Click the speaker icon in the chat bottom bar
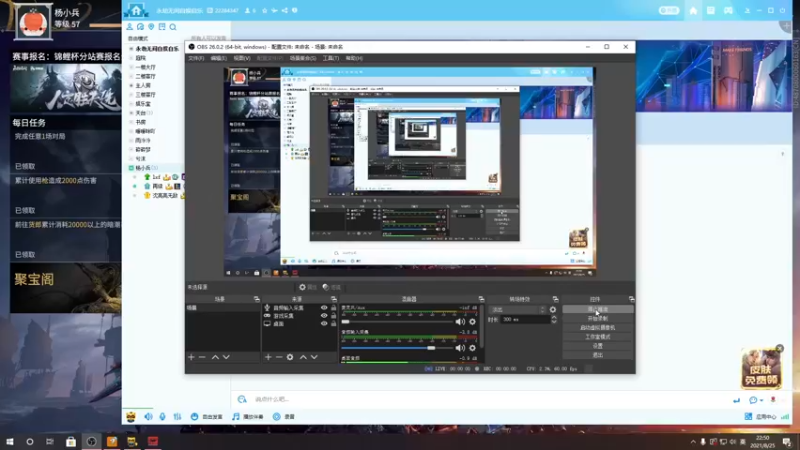This screenshot has width=800, height=450. click(148, 416)
